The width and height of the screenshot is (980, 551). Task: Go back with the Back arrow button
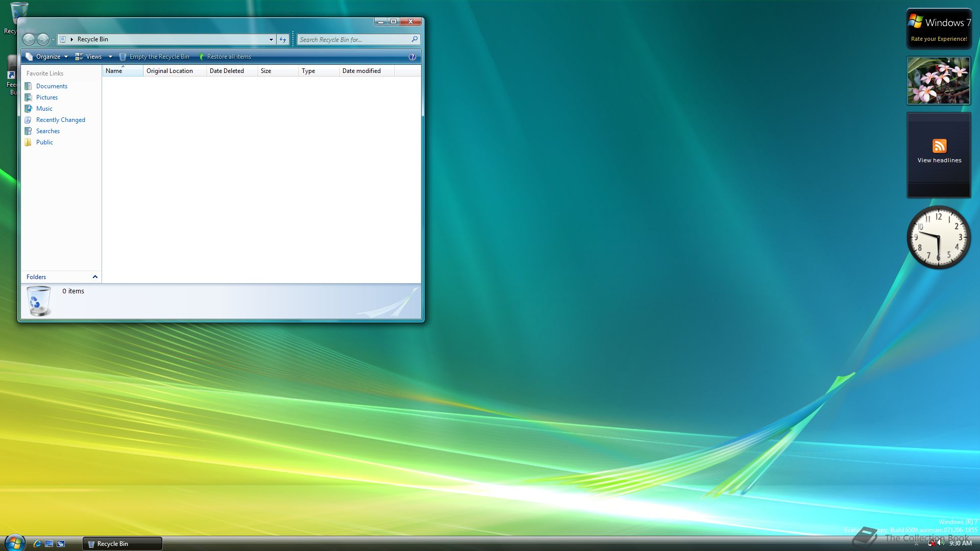[29, 39]
